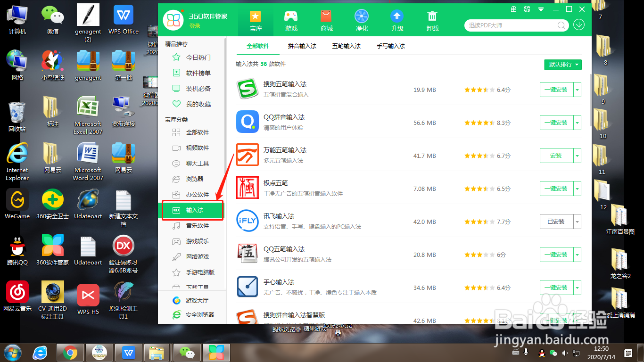Click 安装 for 万能五笔输入法
The image size is (644, 362).
point(556,156)
